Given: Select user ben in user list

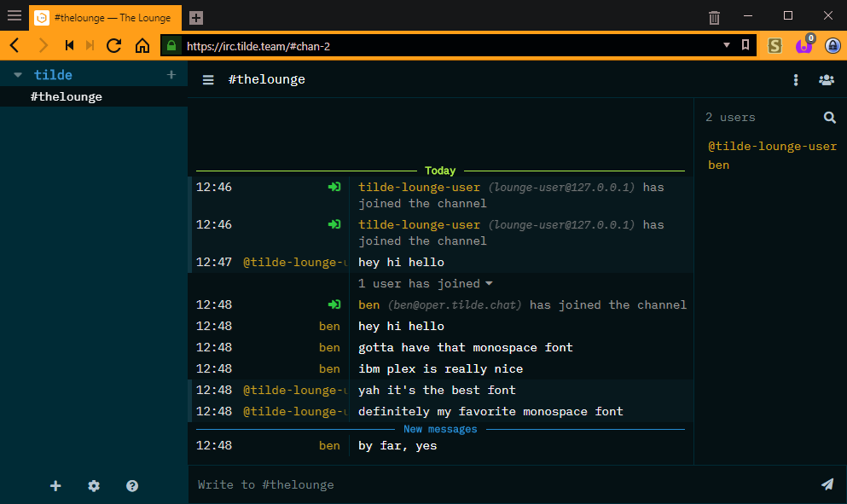Looking at the screenshot, I should [718, 165].
